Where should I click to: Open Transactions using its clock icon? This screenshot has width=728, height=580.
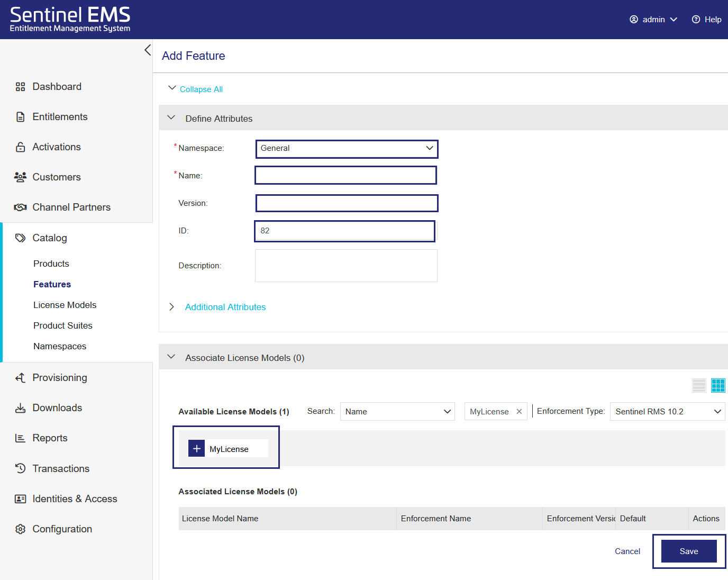(20, 468)
